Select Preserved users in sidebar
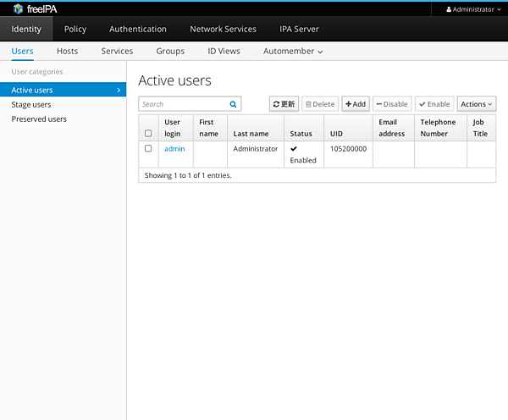 pyautogui.click(x=39, y=119)
